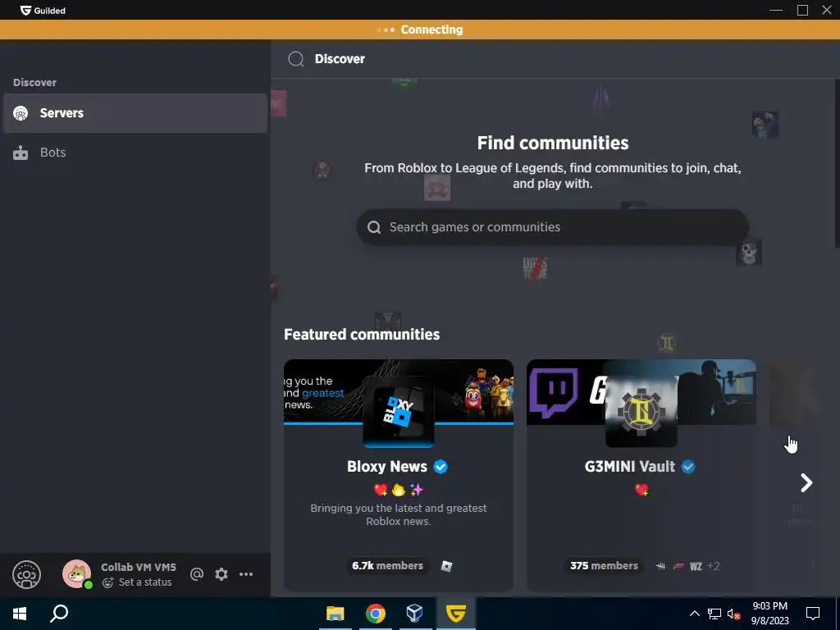Click the Bloxy News banner image
This screenshot has height=630, width=840.
pyautogui.click(x=399, y=392)
